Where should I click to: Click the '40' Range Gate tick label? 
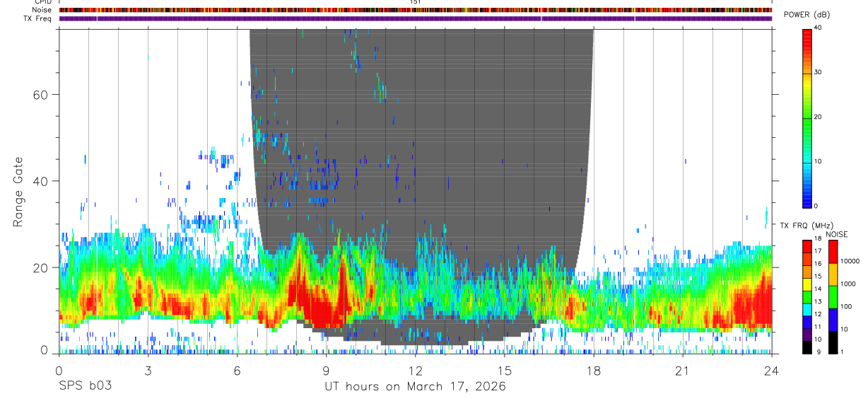coord(41,181)
